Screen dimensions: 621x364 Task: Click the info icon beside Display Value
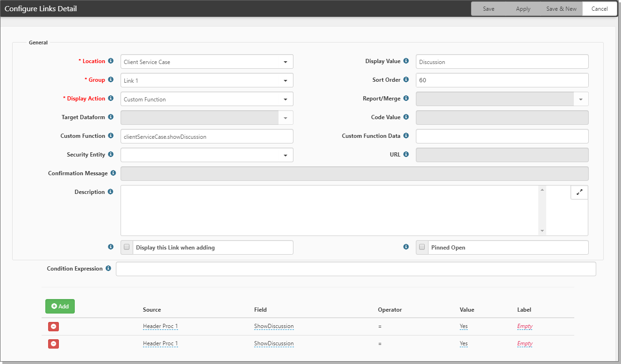(406, 61)
